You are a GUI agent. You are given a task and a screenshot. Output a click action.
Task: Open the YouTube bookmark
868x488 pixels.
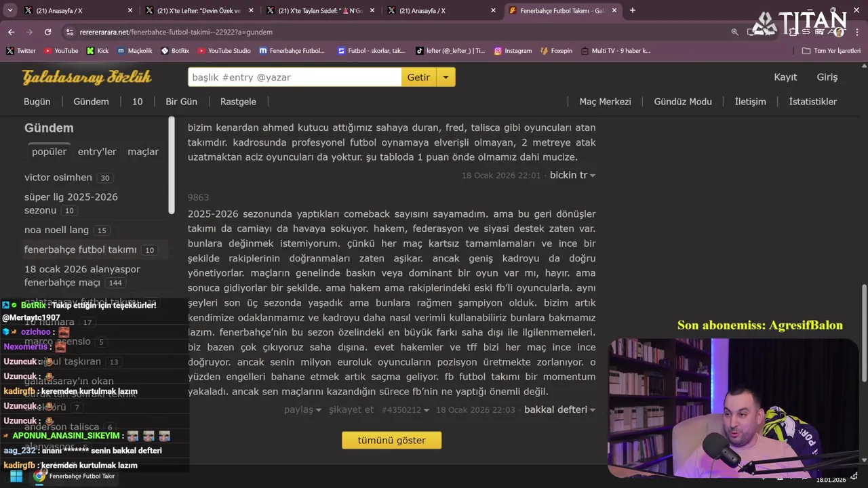click(60, 51)
